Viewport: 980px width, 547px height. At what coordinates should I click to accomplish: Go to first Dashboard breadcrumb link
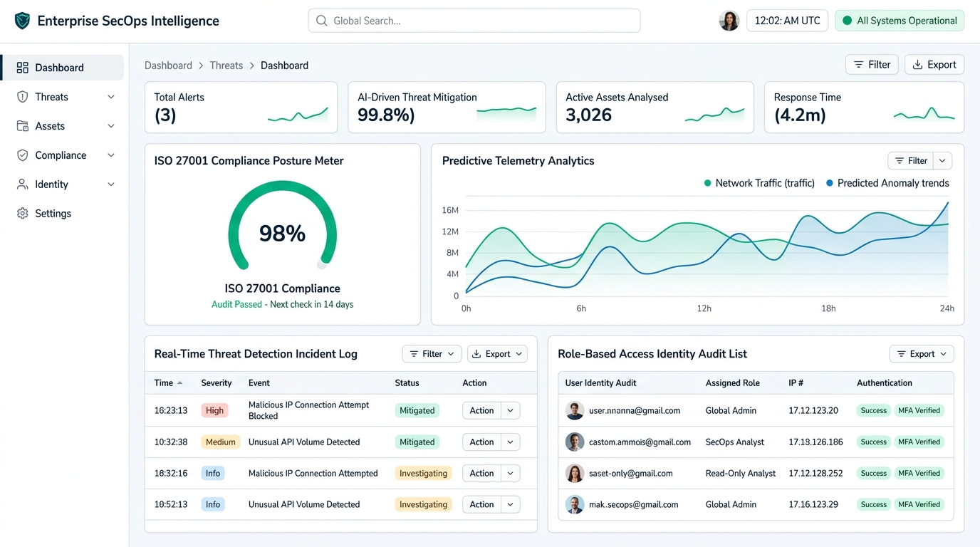[168, 66]
